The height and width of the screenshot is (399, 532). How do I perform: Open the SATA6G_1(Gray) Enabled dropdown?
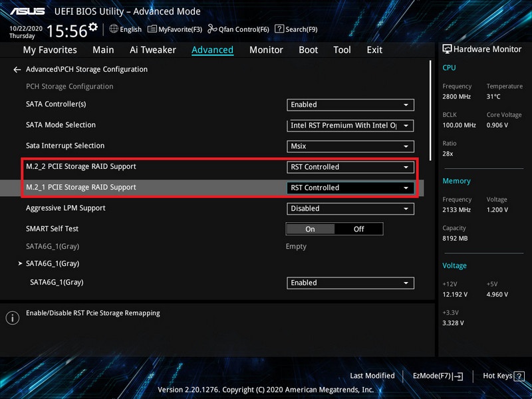(x=350, y=283)
